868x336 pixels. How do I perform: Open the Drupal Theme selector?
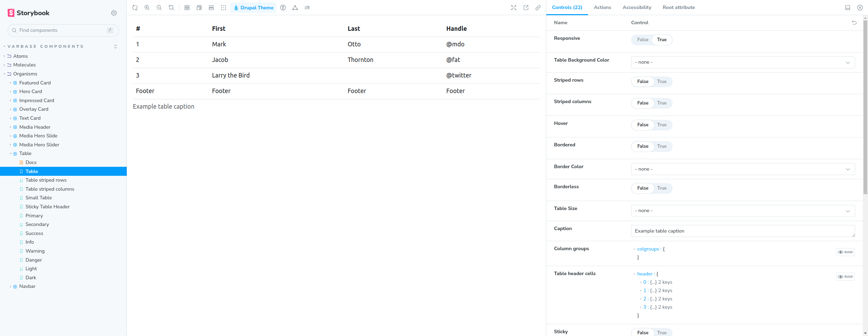pos(254,8)
